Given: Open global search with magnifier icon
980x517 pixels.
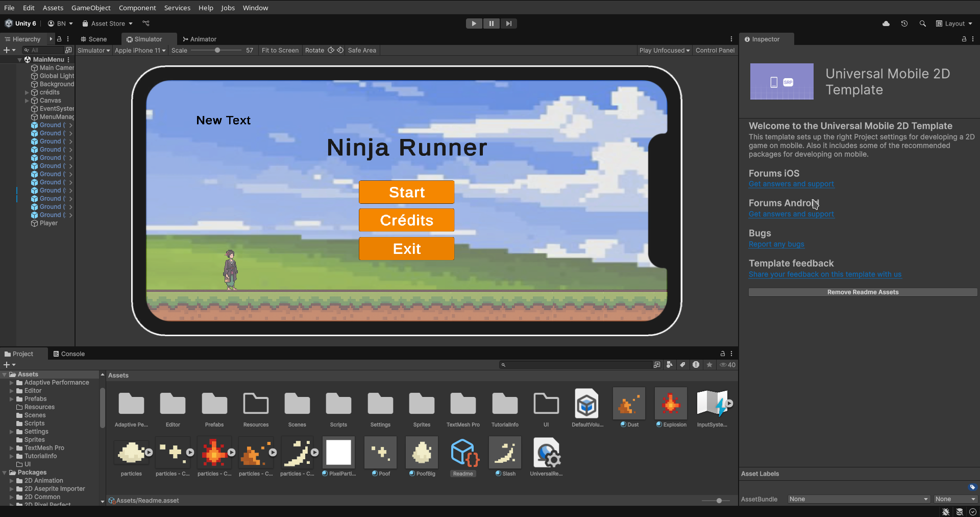Looking at the screenshot, I should point(923,24).
